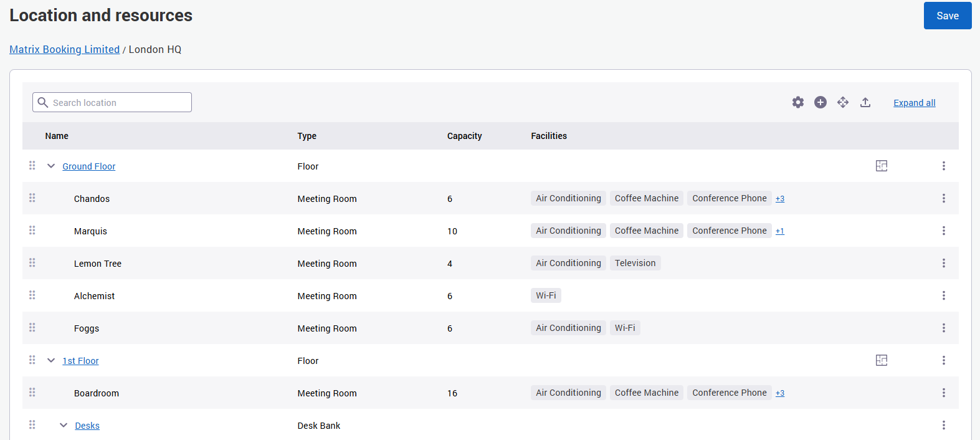Select the Alchemist room name
Image resolution: width=980 pixels, height=440 pixels.
coord(94,296)
